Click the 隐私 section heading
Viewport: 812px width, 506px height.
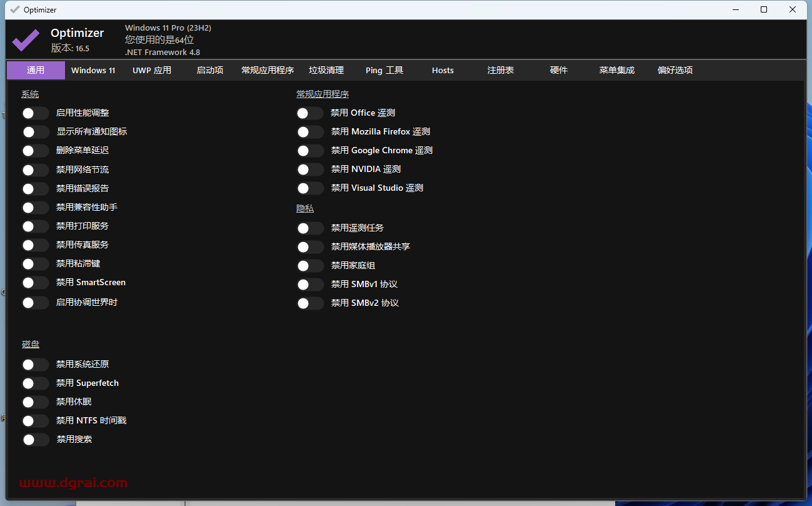[x=305, y=209]
